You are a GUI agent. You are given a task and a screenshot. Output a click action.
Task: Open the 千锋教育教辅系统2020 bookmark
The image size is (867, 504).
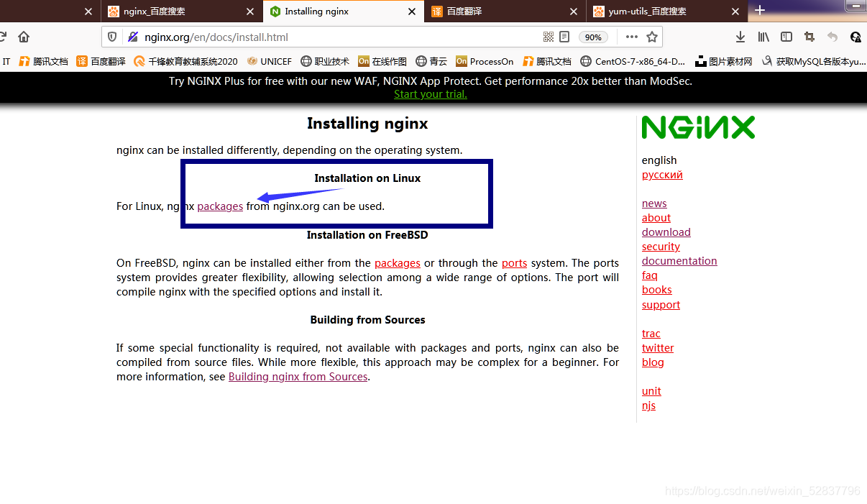185,62
